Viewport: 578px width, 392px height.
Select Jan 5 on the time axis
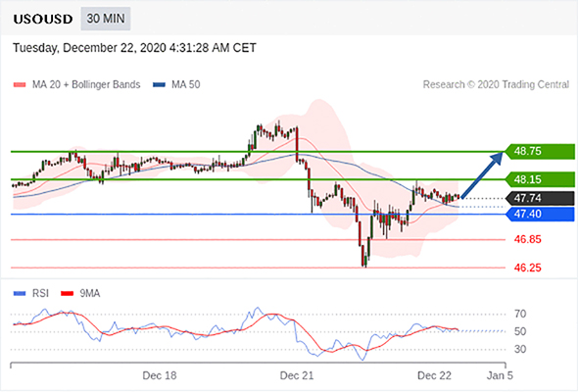[500, 375]
